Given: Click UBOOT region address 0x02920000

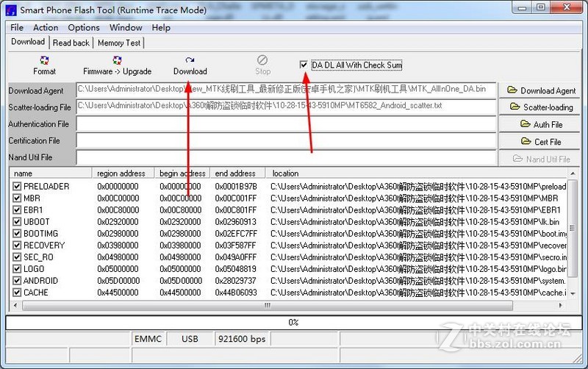Looking at the screenshot, I should [x=118, y=222].
